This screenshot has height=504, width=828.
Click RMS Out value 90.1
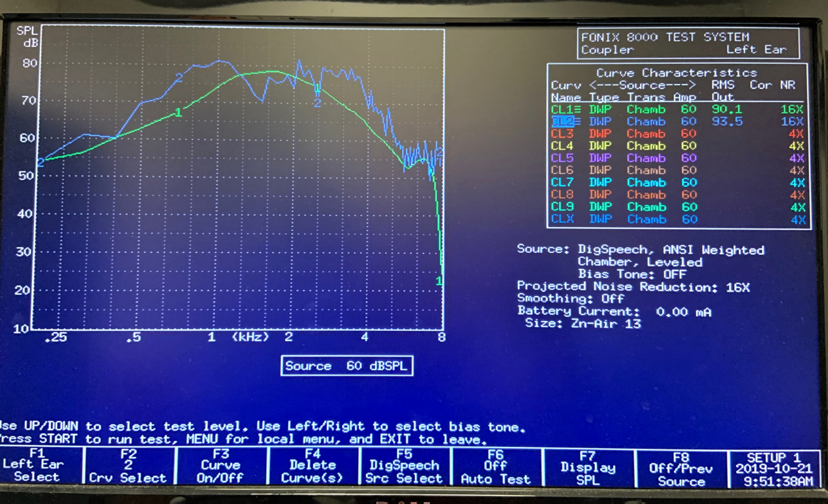pyautogui.click(x=727, y=110)
